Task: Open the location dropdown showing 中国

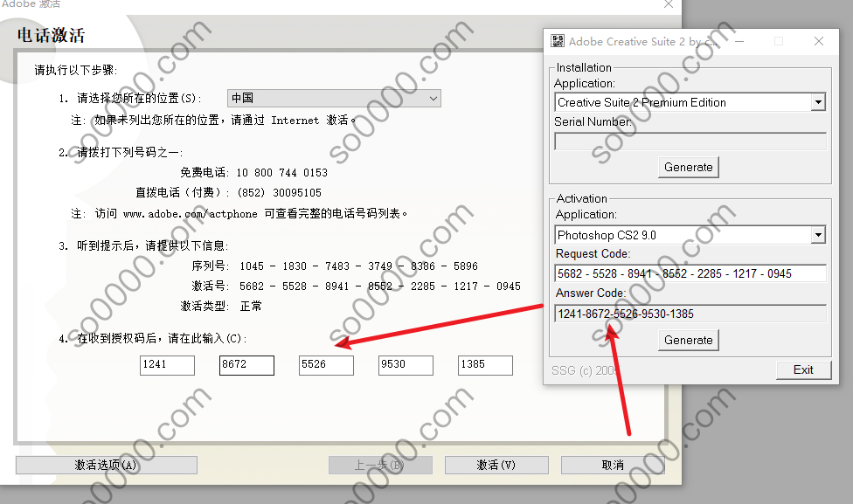Action: coord(334,99)
